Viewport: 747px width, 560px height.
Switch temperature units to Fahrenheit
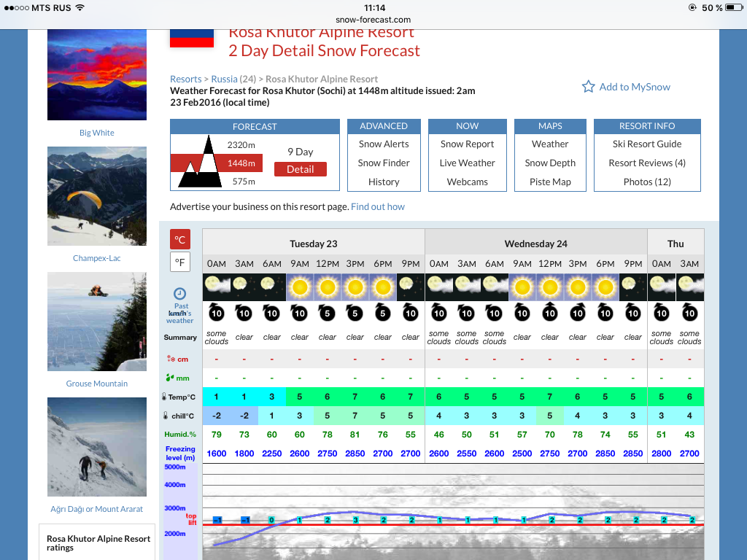point(180,262)
